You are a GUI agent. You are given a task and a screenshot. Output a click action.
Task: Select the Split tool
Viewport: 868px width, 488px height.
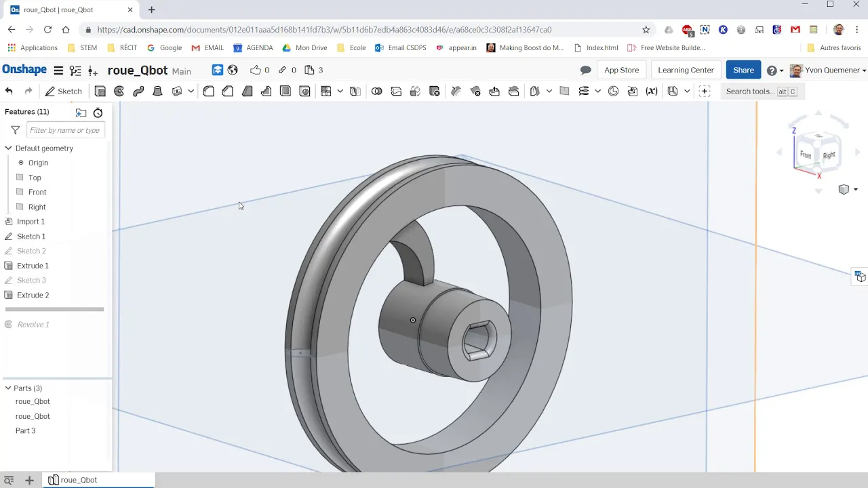click(x=396, y=91)
